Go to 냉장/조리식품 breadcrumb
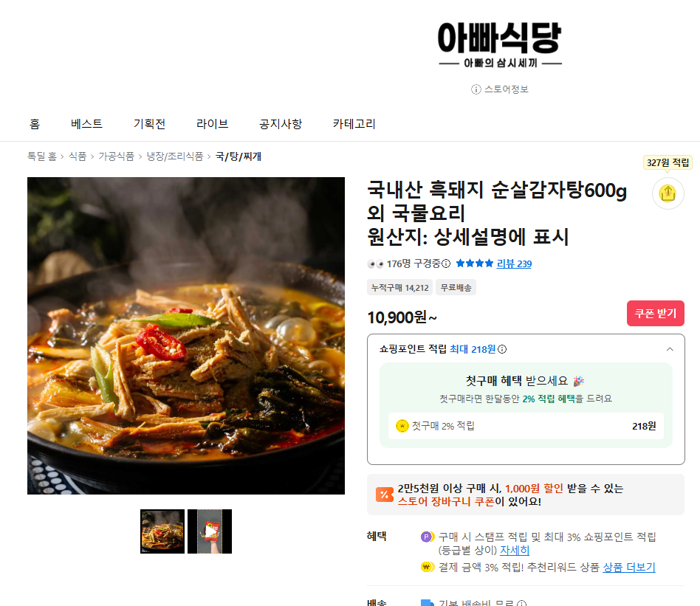Image resolution: width=700 pixels, height=606 pixels. [x=175, y=156]
